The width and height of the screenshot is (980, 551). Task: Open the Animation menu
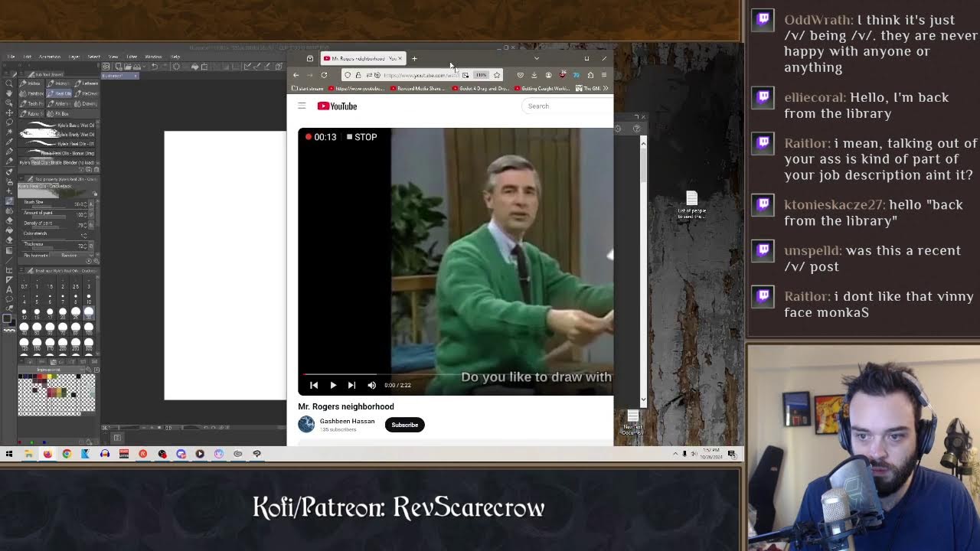point(50,57)
